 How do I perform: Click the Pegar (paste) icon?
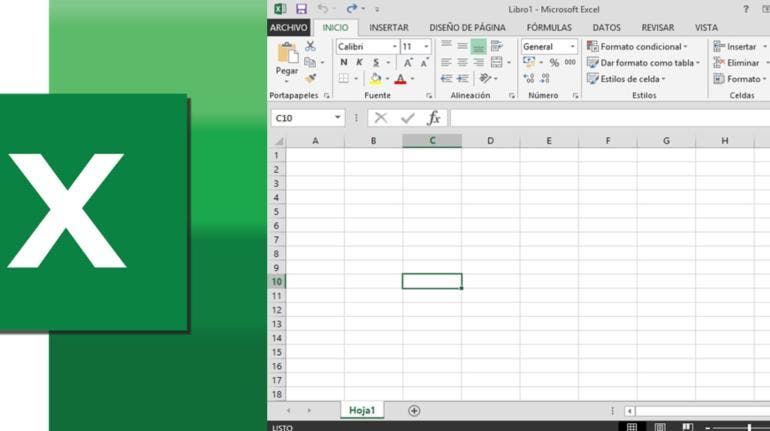(x=287, y=54)
